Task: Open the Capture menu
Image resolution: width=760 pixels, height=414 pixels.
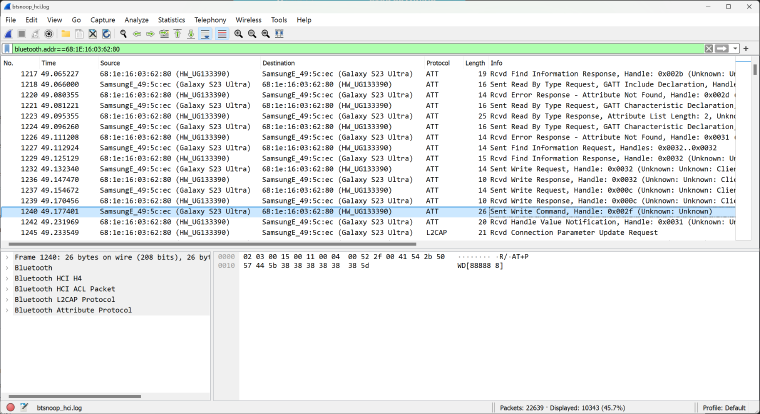Action: [x=103, y=20]
